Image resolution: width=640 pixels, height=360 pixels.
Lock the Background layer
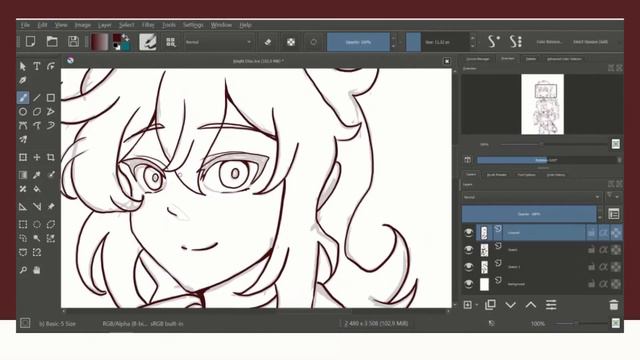pyautogui.click(x=591, y=284)
